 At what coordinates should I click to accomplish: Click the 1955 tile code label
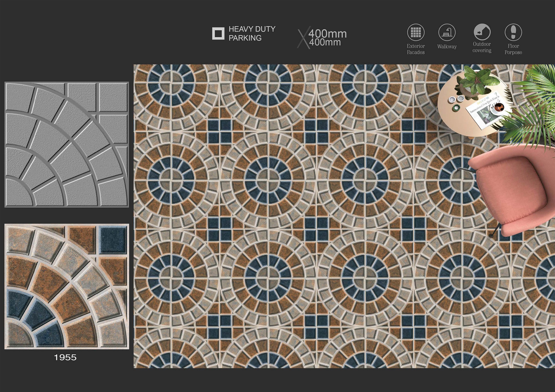65,357
